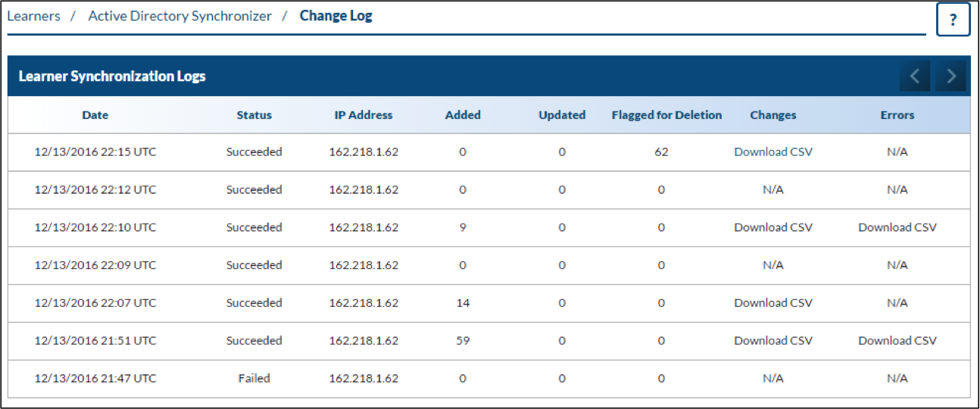Click the Flagged for Deletion column header
The height and width of the screenshot is (409, 980).
pos(666,115)
